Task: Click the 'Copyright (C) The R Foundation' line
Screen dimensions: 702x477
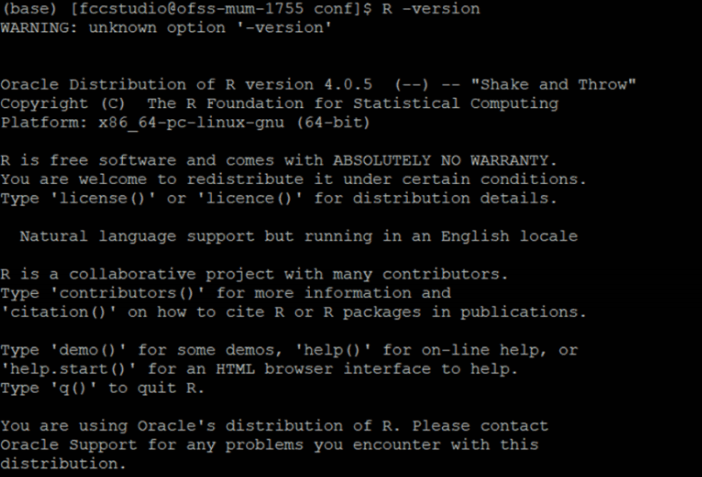Action: pyautogui.click(x=279, y=103)
